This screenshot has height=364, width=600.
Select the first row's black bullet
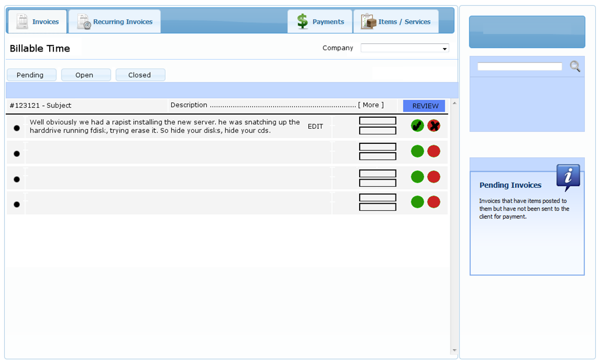pyautogui.click(x=16, y=128)
